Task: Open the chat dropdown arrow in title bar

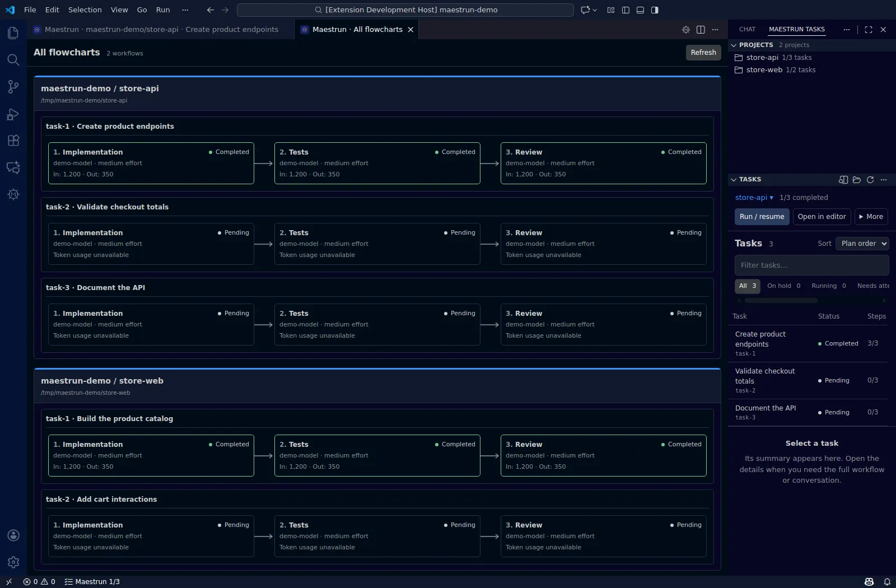Action: (x=595, y=10)
